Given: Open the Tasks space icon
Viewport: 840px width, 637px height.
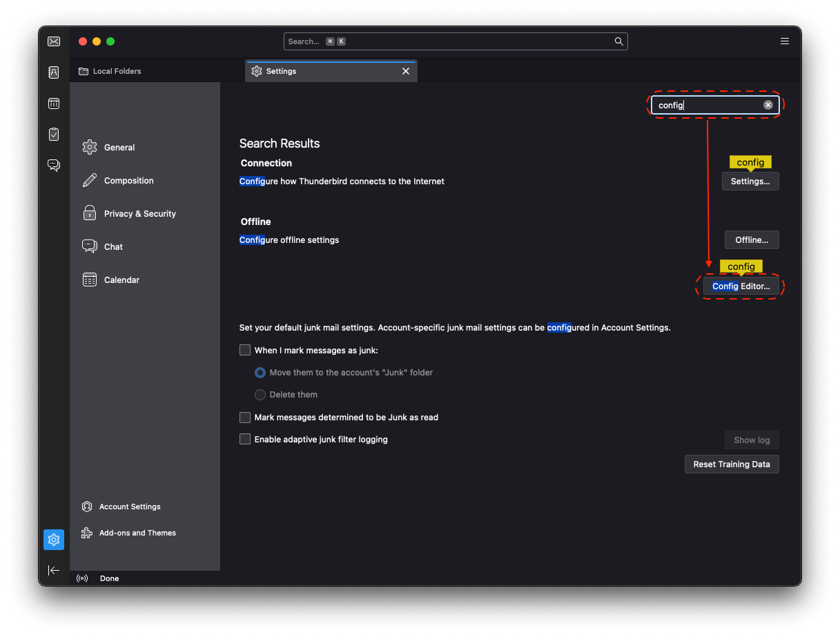Looking at the screenshot, I should 54,135.
